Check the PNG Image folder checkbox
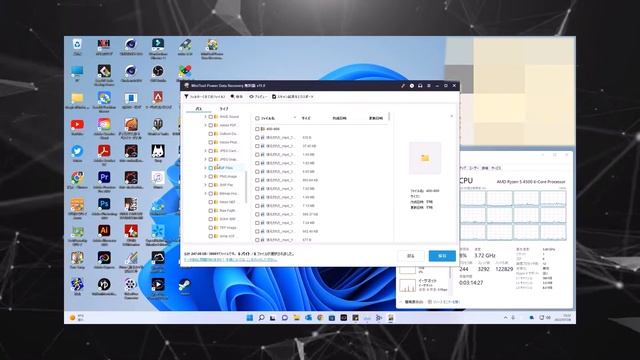Screen dimensions: 640x360 211,176
